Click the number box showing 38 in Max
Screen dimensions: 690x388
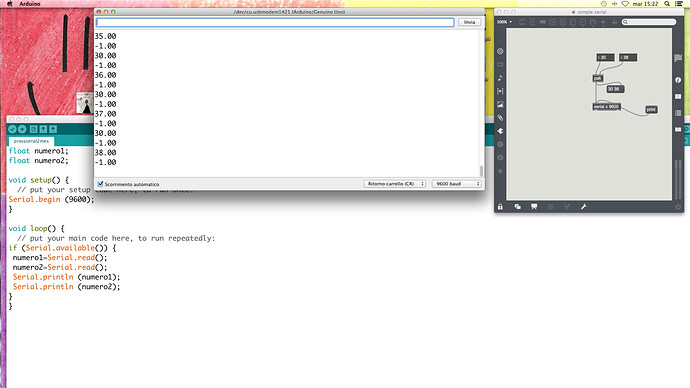click(x=628, y=58)
